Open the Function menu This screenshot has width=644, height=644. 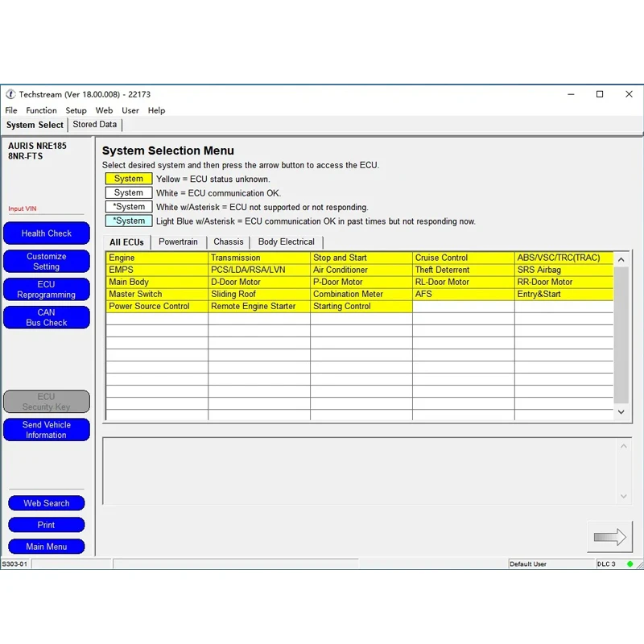click(x=41, y=110)
